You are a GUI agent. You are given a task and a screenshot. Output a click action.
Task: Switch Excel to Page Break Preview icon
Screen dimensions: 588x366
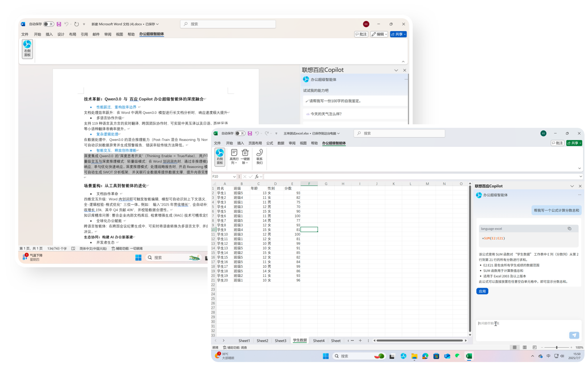[535, 347]
